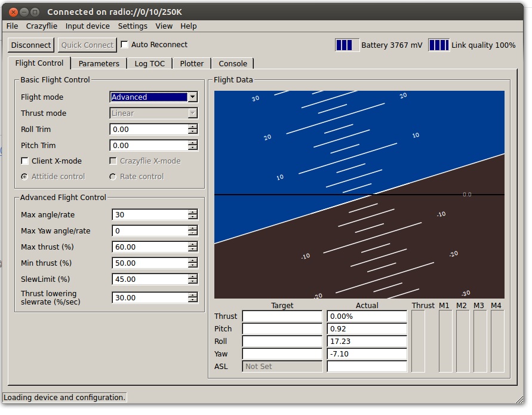
Task: Click the 'Loading device and configuration.' status text
Action: [x=64, y=397]
